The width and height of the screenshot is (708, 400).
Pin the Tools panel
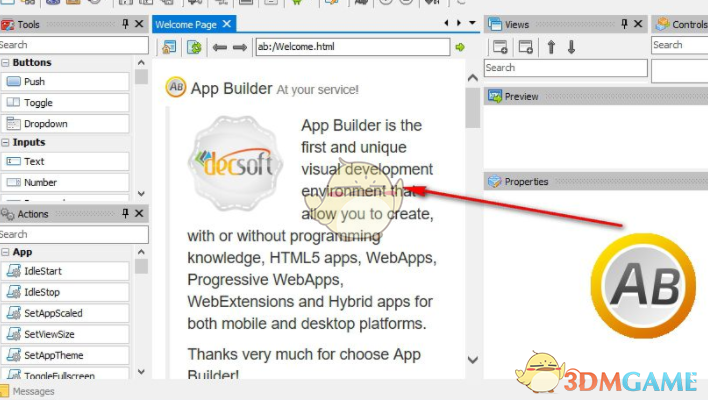pos(125,24)
